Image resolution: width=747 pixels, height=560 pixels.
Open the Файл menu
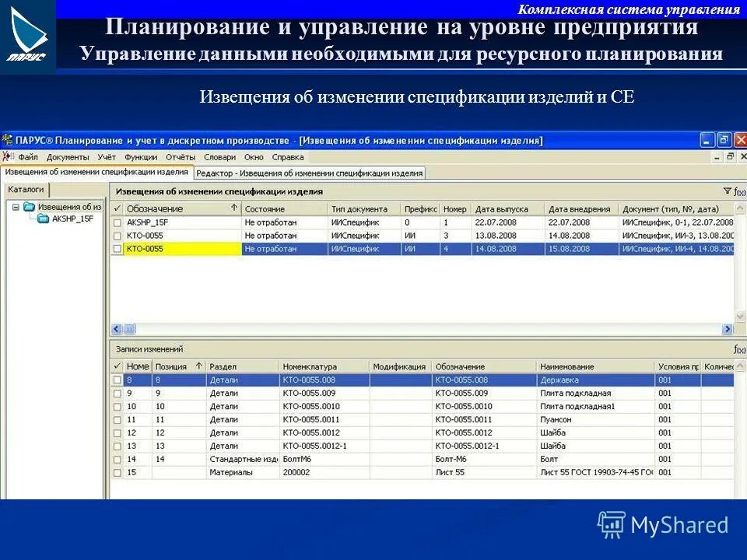tap(28, 157)
